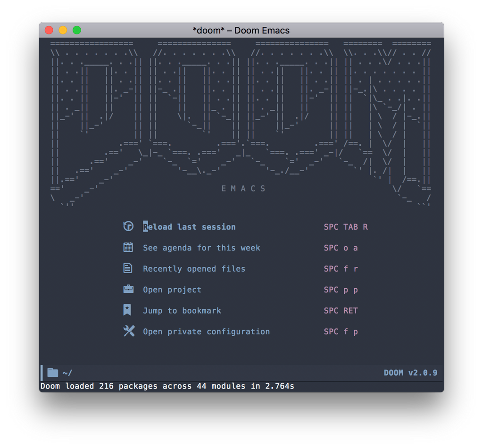Click the *doom* – Doom Emacs window title

241,31
